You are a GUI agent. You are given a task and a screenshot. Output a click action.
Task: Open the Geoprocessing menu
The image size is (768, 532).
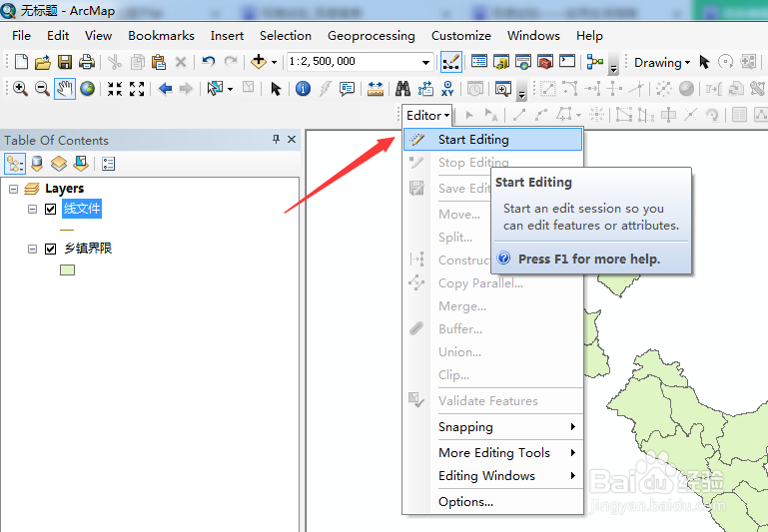pos(371,36)
